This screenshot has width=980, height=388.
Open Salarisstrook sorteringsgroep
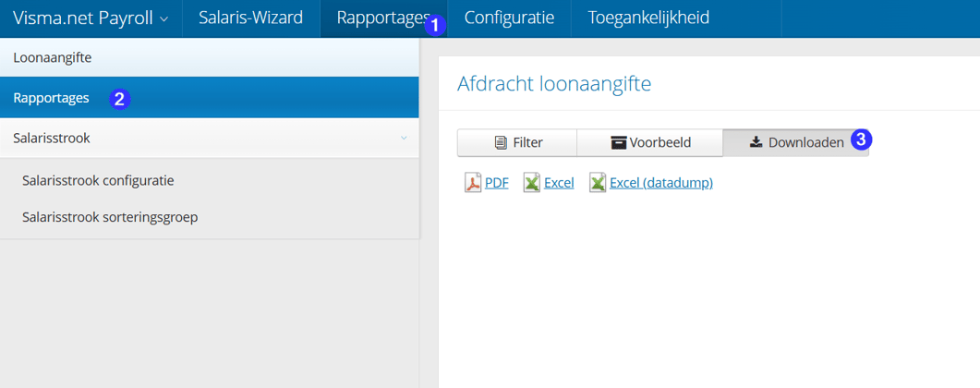tap(110, 218)
